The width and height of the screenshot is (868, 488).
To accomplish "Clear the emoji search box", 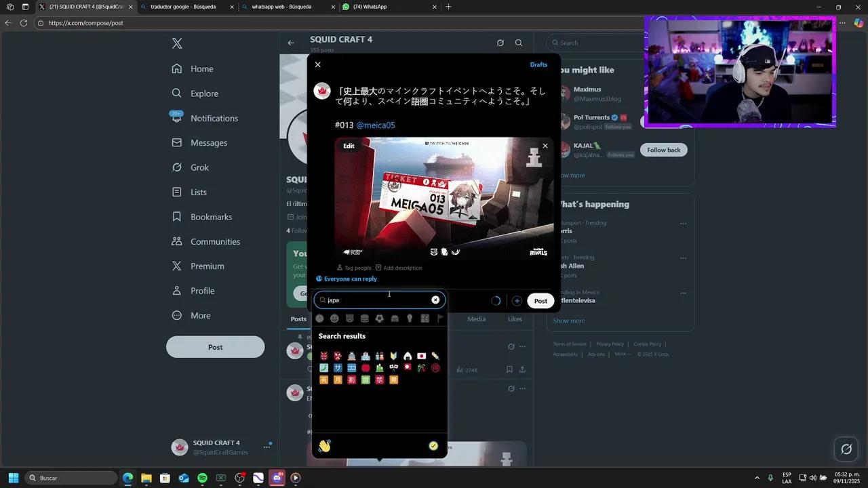I will pyautogui.click(x=435, y=300).
